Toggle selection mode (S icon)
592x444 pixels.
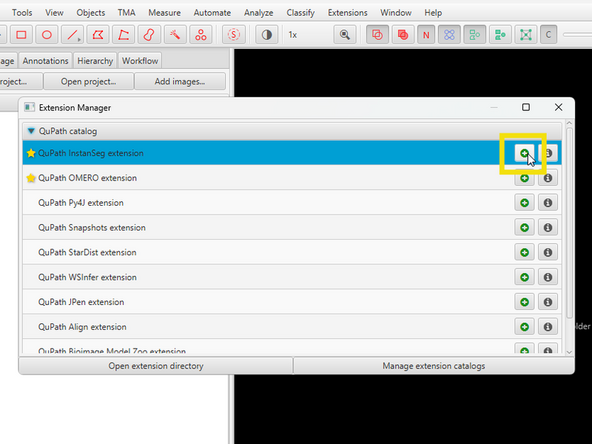click(x=234, y=35)
